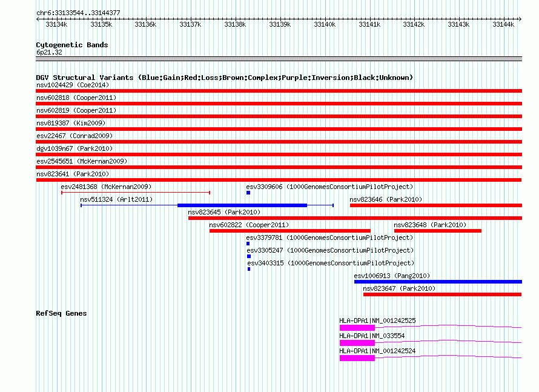The image size is (539, 392).
Task: Select the nsv823645 (Park2010) label
Action: click(x=224, y=212)
